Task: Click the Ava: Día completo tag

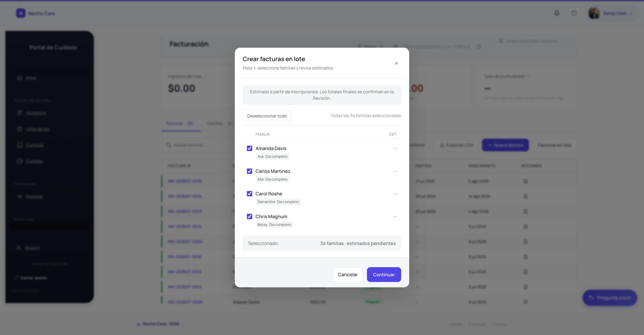Action: (273, 156)
